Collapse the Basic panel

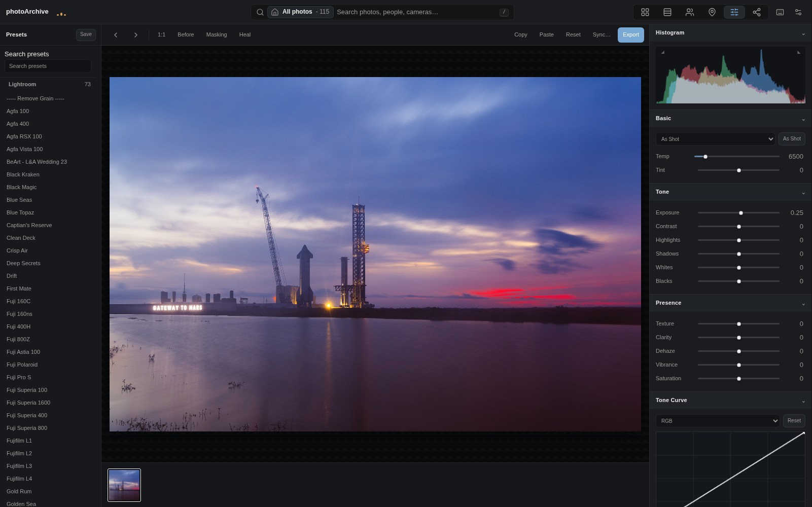pyautogui.click(x=803, y=120)
